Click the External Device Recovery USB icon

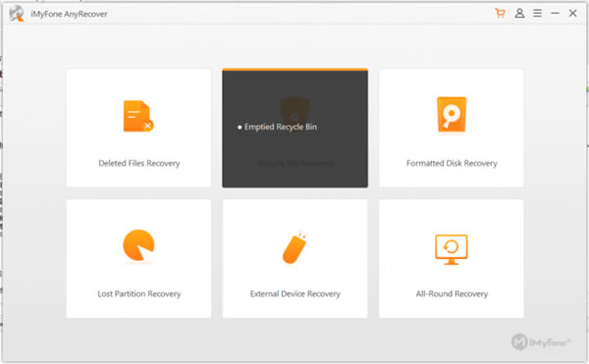[294, 247]
